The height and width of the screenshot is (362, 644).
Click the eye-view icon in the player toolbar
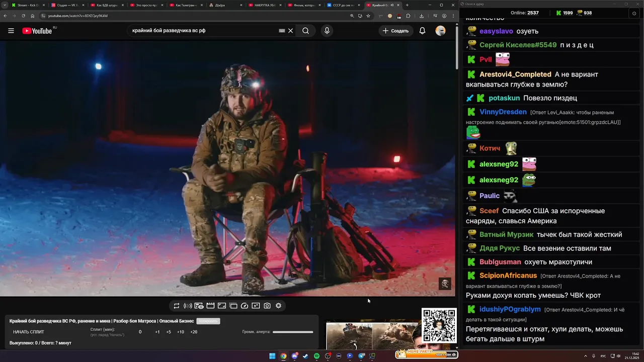pos(199,306)
